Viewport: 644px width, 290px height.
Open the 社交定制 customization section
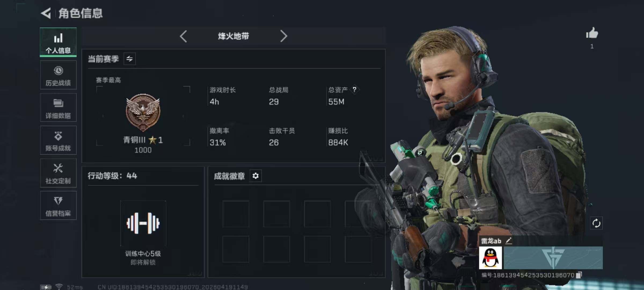(58, 173)
